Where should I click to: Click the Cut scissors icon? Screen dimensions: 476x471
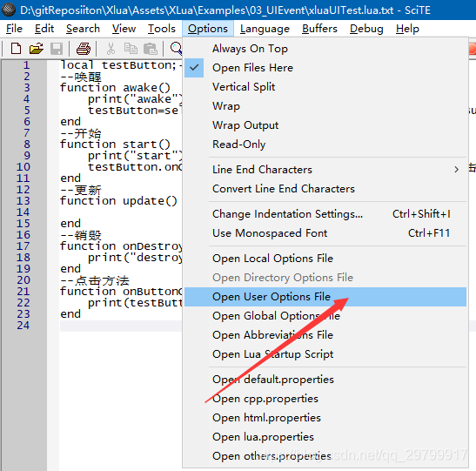tap(111, 49)
